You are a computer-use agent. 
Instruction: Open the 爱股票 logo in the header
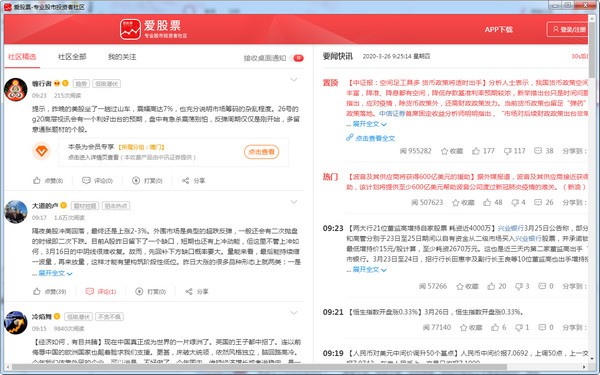153,29
